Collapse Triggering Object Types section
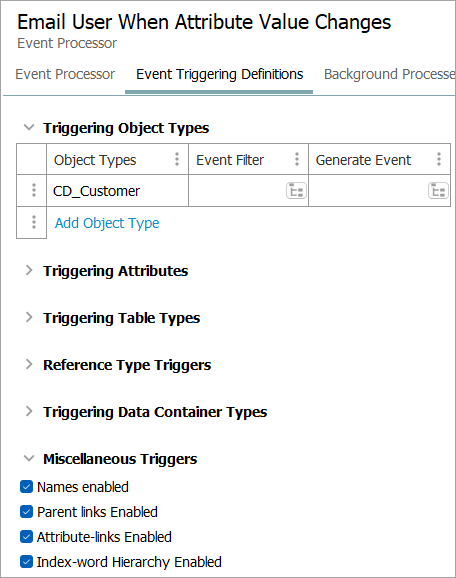 [x=29, y=128]
